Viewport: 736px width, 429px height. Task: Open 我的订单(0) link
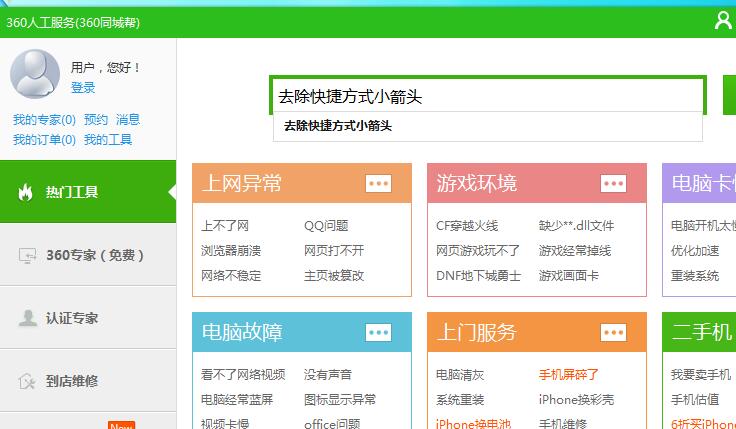click(x=44, y=140)
